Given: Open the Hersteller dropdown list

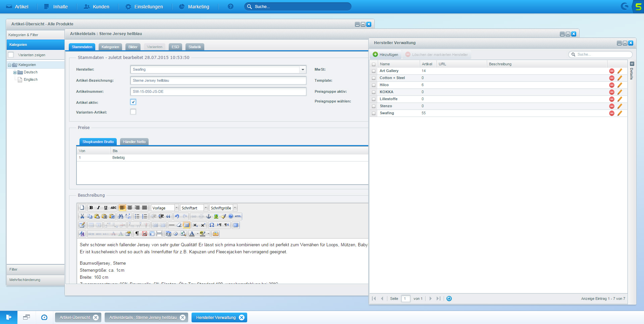Looking at the screenshot, I should click(303, 70).
